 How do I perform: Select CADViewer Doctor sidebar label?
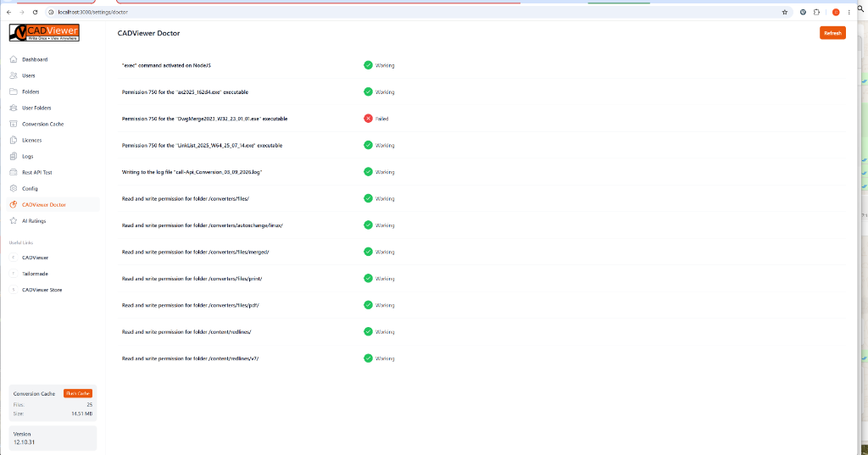[x=44, y=205]
